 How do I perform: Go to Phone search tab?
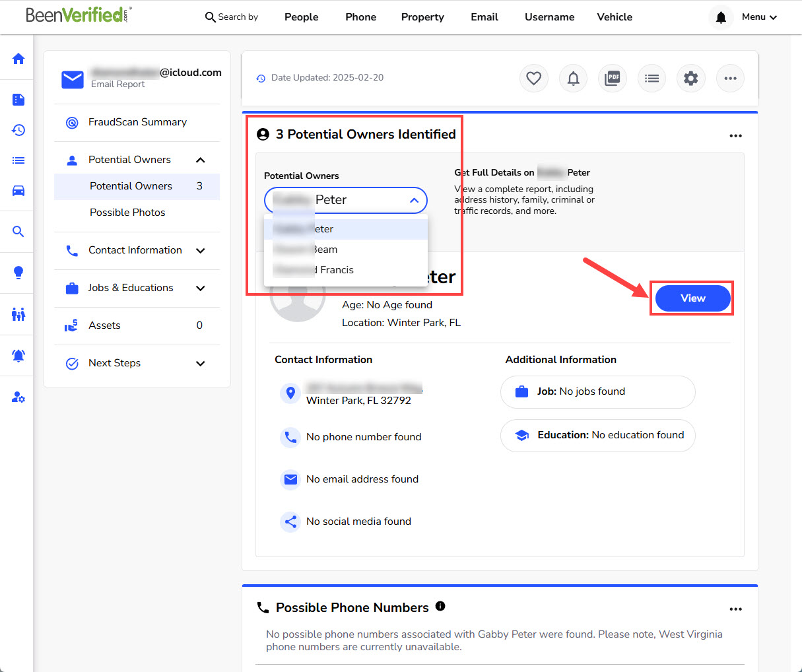click(360, 17)
